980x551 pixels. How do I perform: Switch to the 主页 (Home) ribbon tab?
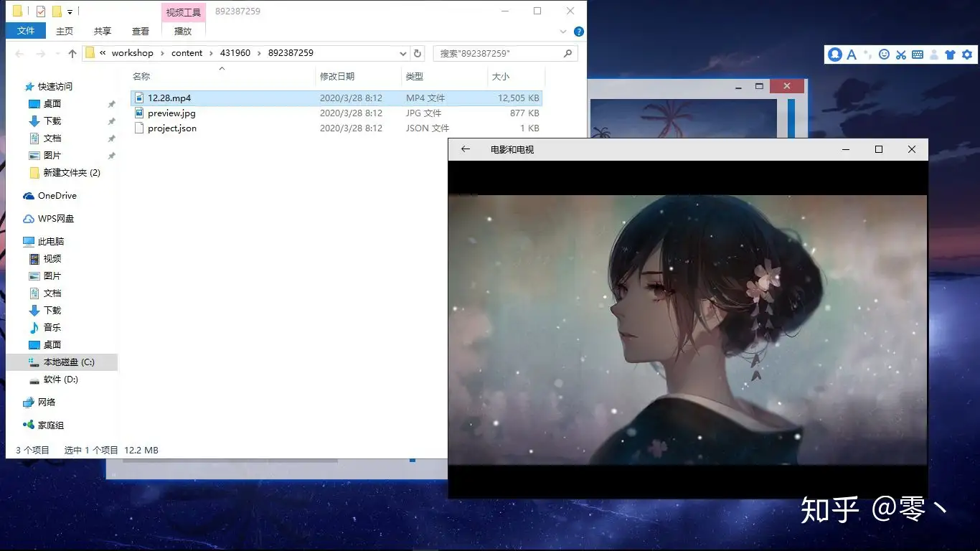[65, 31]
